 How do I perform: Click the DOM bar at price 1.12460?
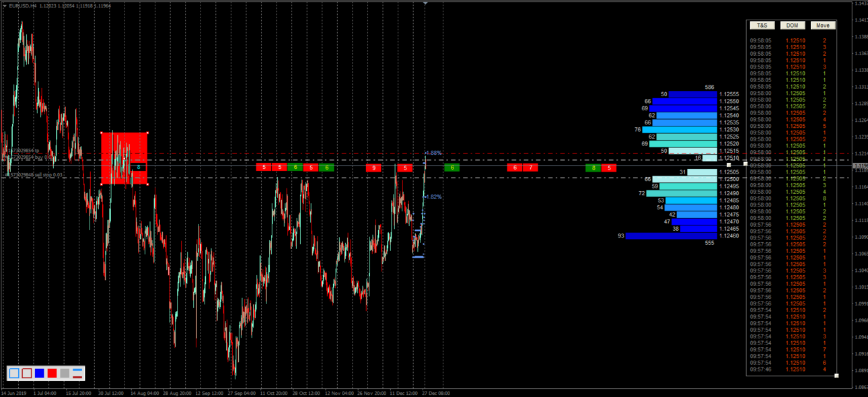[672, 236]
